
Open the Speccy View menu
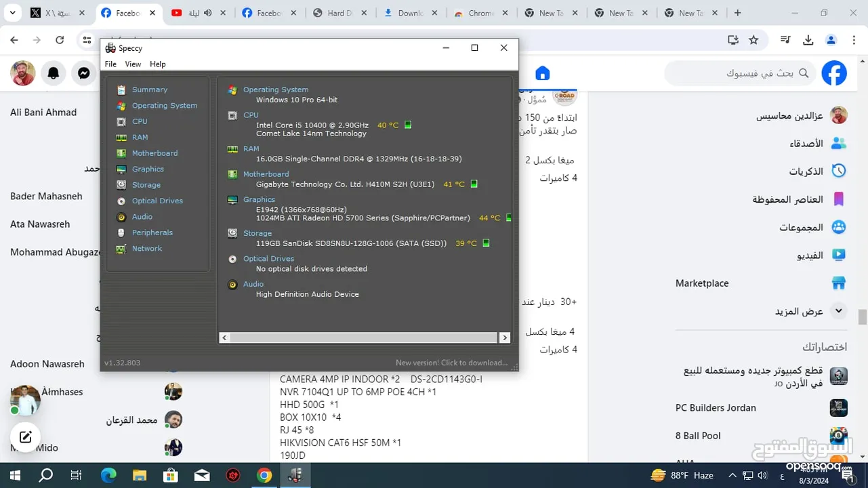click(x=133, y=64)
